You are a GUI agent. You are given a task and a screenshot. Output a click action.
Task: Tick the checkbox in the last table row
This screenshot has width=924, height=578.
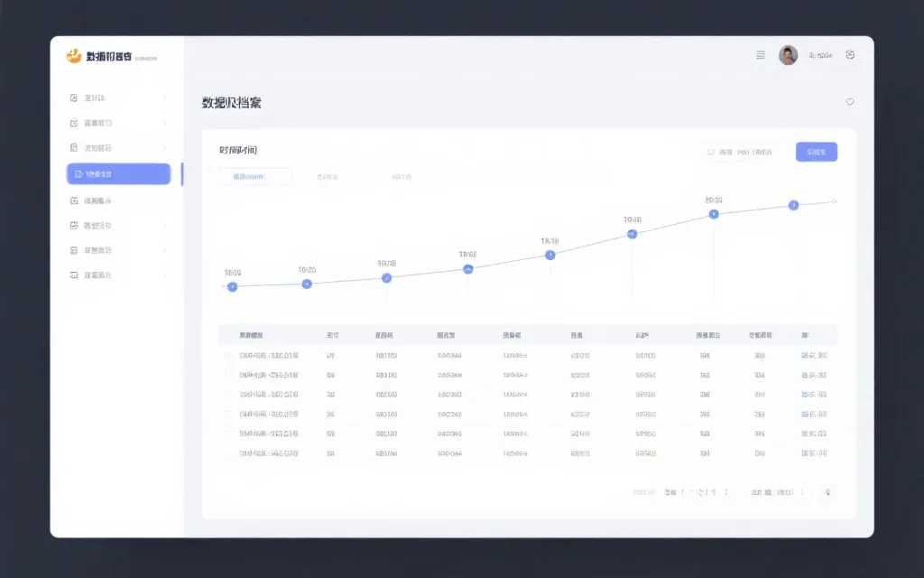[228, 452]
